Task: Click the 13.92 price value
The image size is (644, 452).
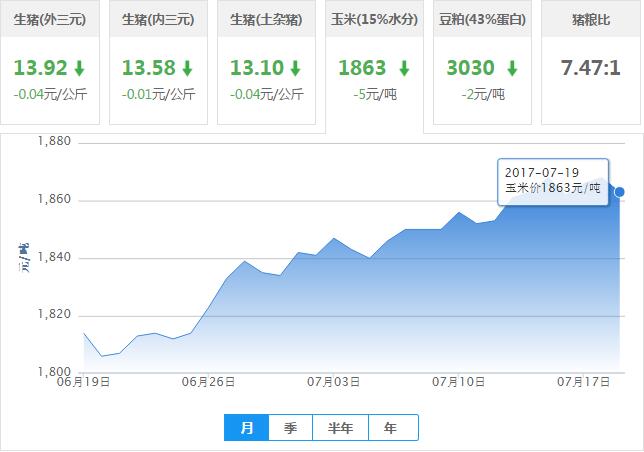Action: pyautogui.click(x=40, y=68)
